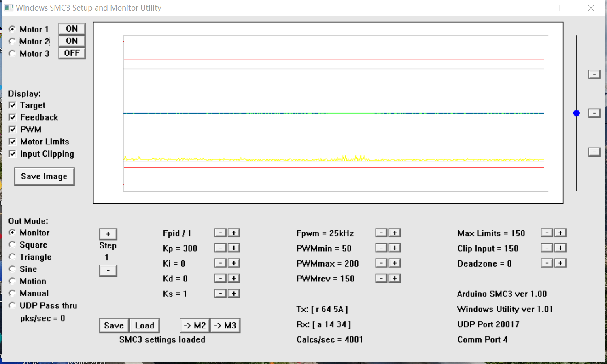Minimize the SMC3 utility window

click(x=534, y=8)
